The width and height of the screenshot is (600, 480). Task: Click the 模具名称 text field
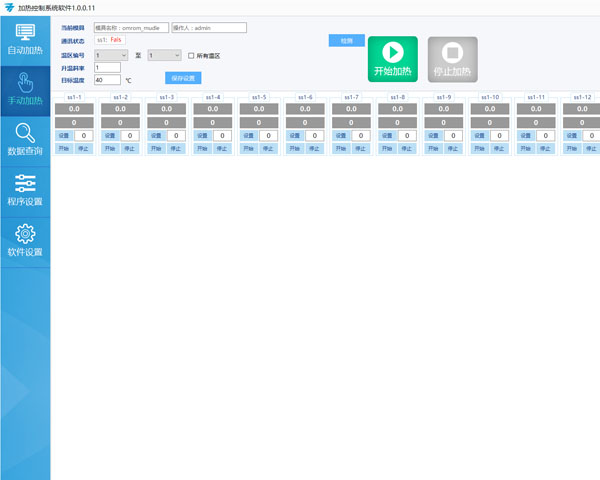(x=131, y=28)
